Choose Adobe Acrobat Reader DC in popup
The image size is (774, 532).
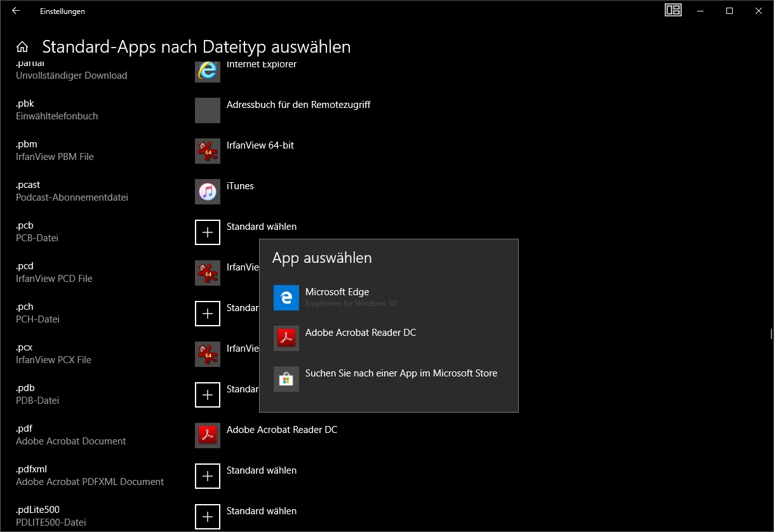(x=389, y=338)
